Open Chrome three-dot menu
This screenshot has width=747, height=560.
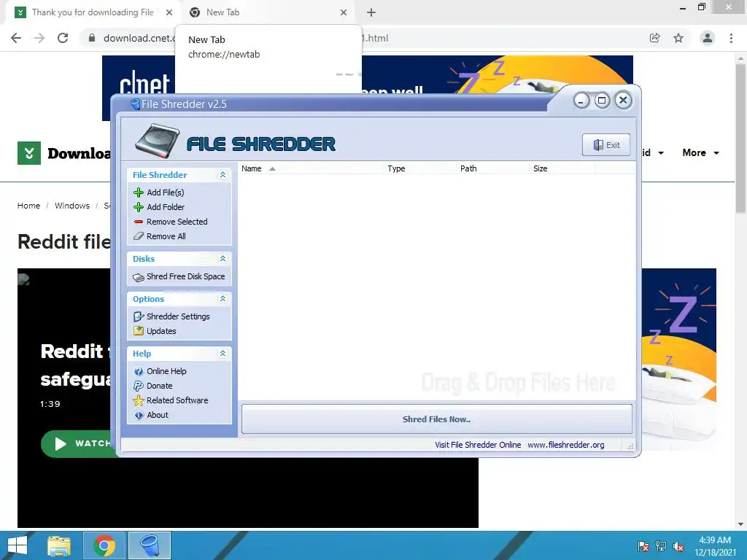731,38
